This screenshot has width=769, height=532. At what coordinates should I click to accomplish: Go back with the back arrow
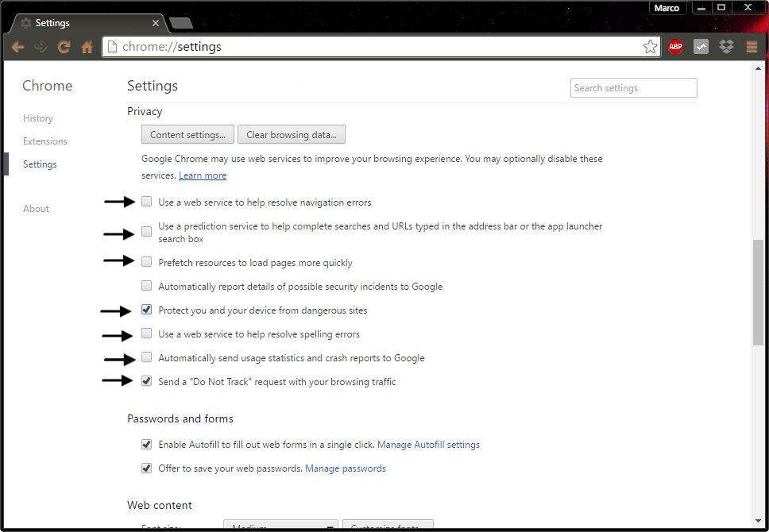[18, 47]
